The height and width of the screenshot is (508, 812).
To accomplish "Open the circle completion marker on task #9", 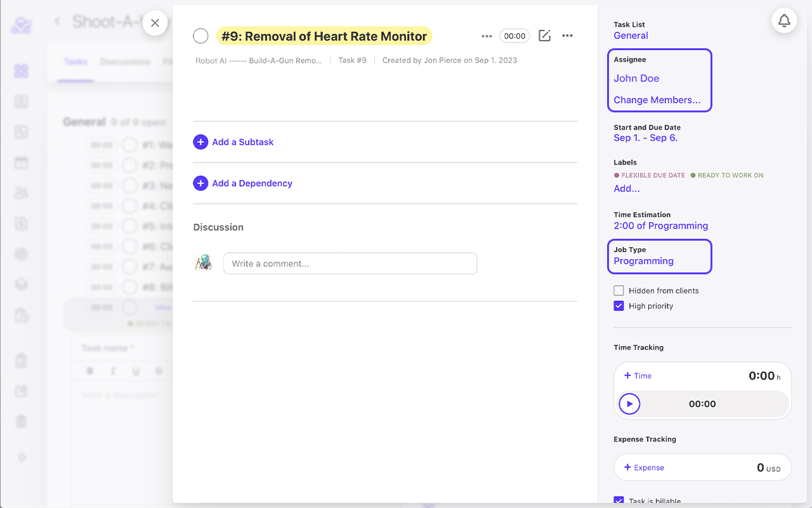I will pos(200,36).
